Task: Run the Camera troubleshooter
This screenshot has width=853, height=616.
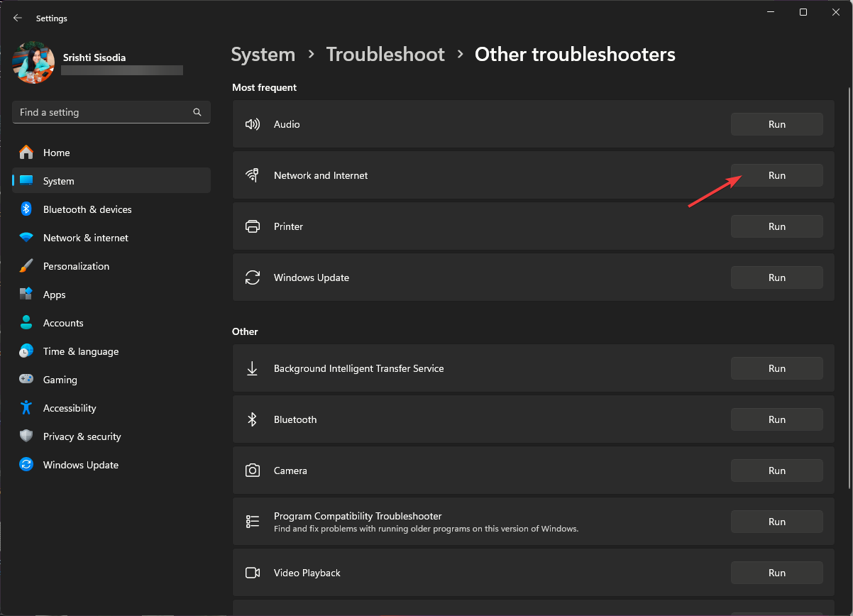Action: pyautogui.click(x=776, y=471)
